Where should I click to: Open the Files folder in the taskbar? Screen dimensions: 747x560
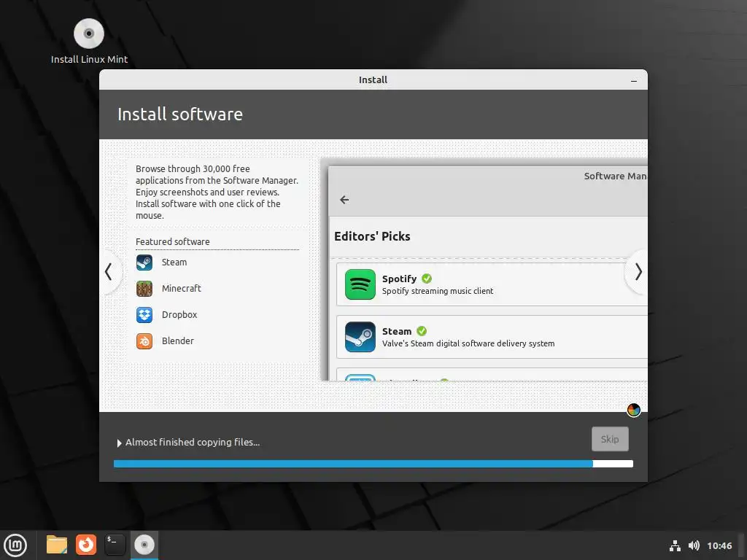click(x=57, y=545)
